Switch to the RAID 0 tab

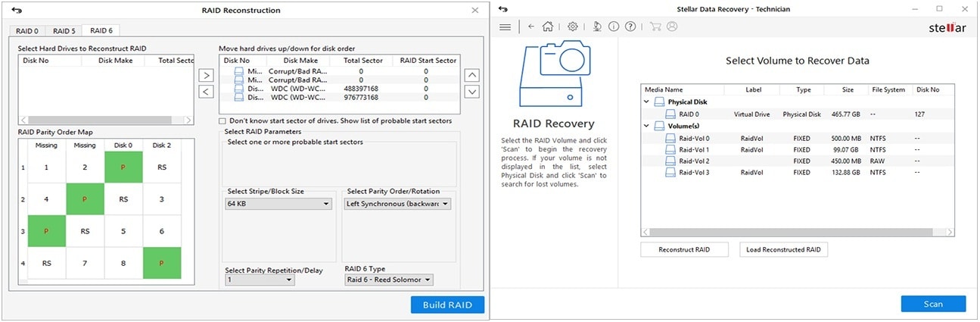pos(26,31)
